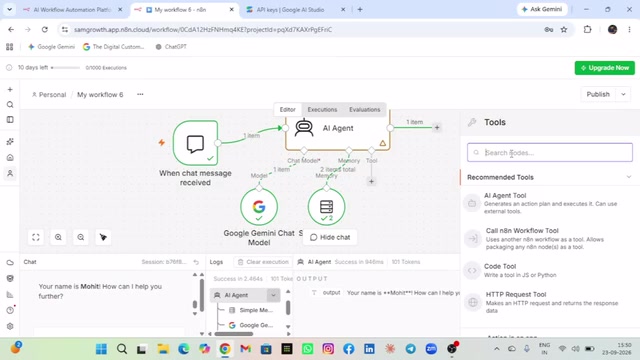Click the trial days progress bar

pos(65,68)
